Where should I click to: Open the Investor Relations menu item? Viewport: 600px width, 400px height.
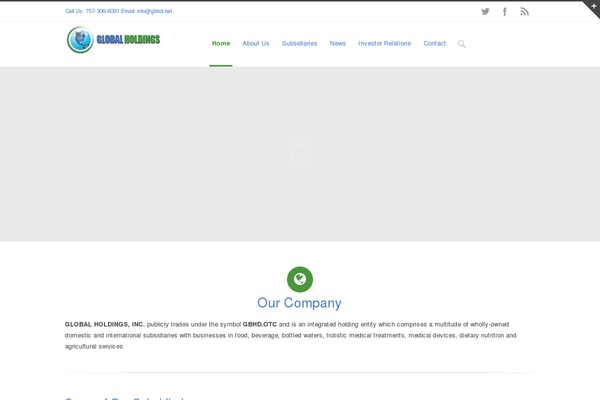point(385,44)
